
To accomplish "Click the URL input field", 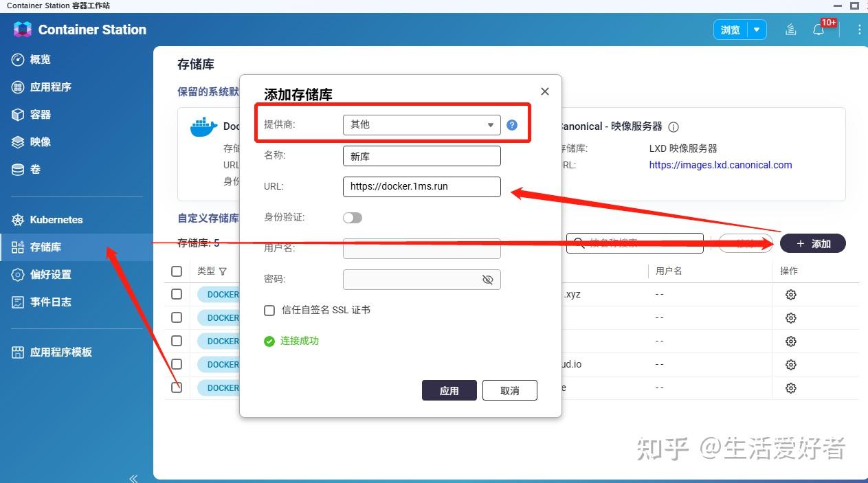I will 421,186.
